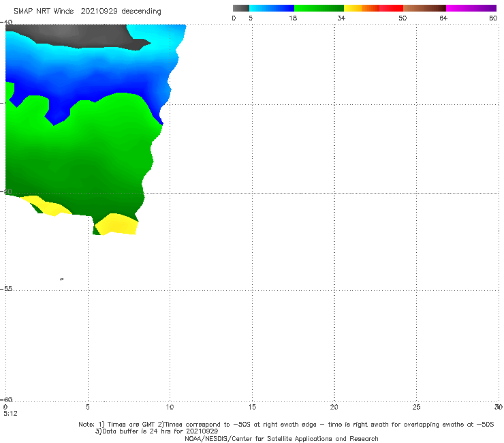Click the longitude axis label '10'
504x443 pixels.
(170, 408)
